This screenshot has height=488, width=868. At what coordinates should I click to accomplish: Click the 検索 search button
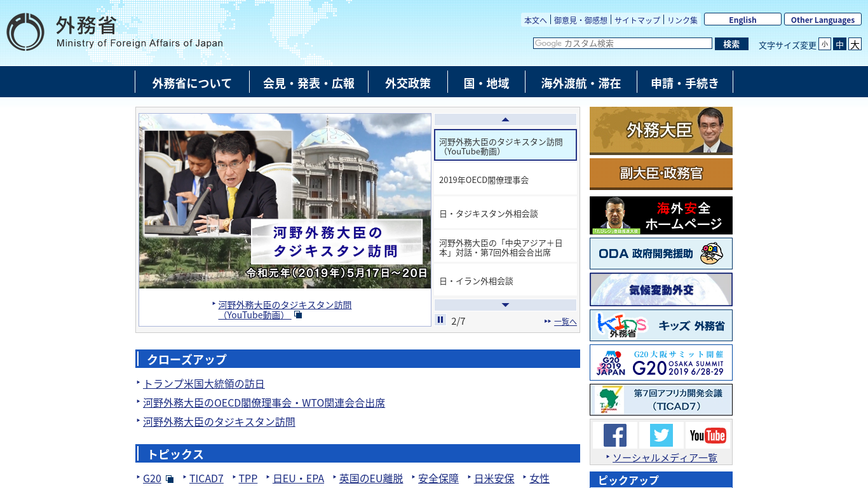(731, 44)
